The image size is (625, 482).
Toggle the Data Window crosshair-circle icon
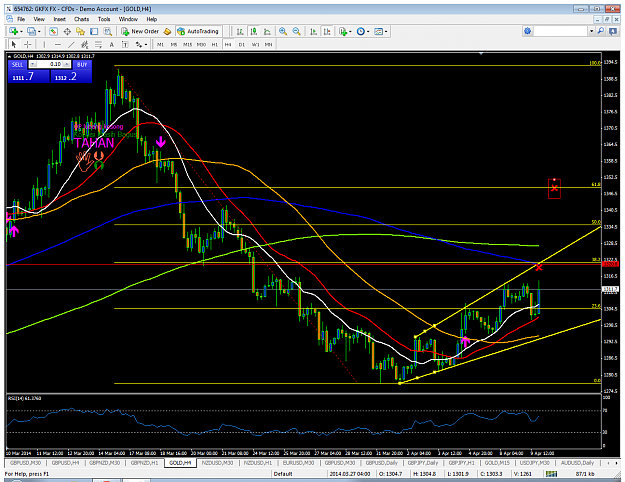pos(67,31)
